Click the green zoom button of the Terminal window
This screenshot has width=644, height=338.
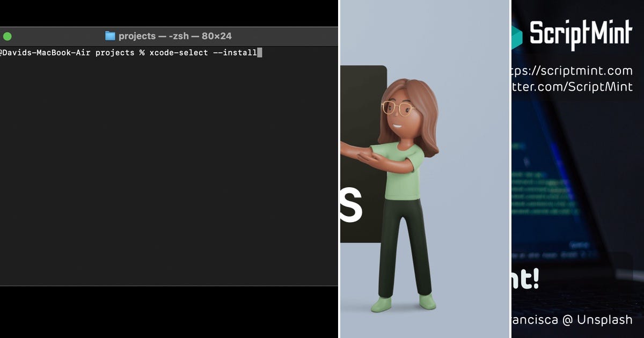pos(7,36)
